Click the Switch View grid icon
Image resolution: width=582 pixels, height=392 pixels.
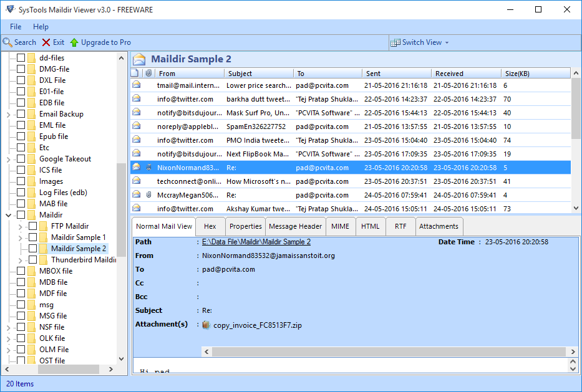(395, 42)
